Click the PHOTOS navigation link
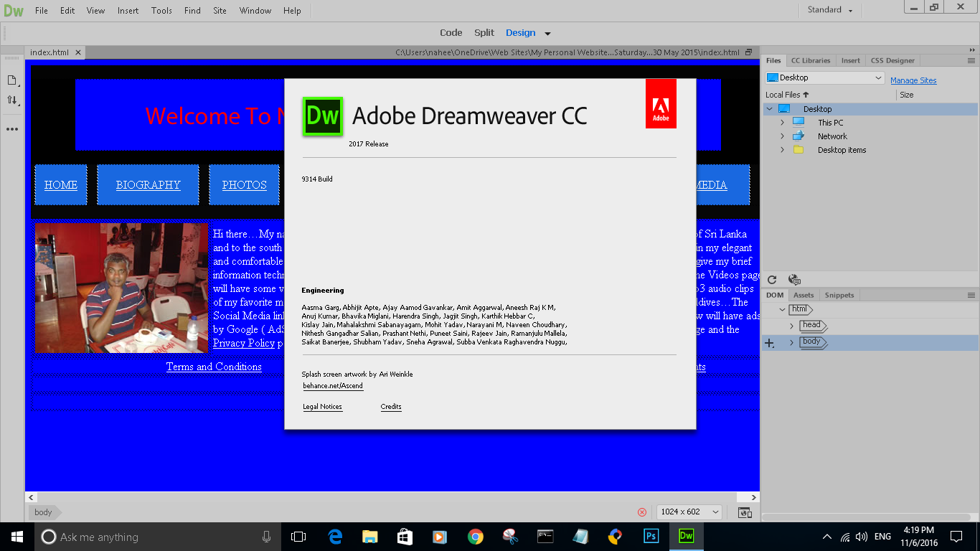 [244, 185]
